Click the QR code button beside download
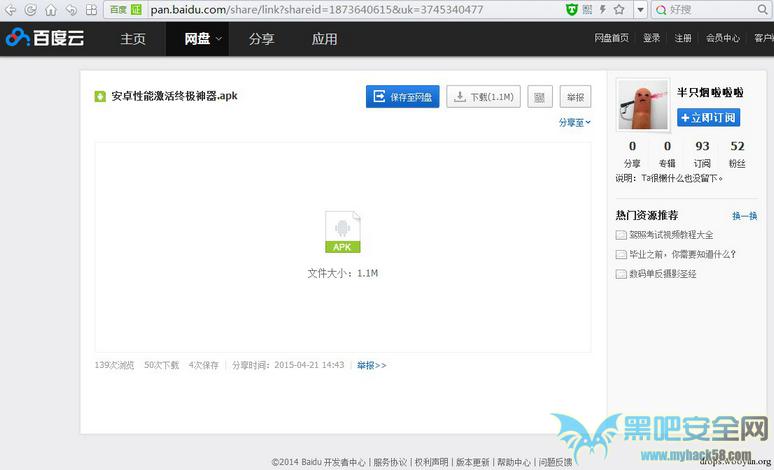Image resolution: width=774 pixels, height=470 pixels. (540, 96)
